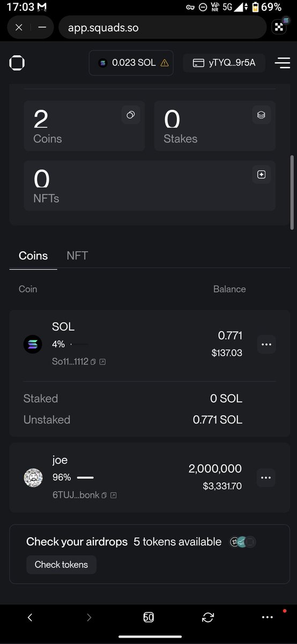The image size is (297, 644).
Task: Click the Stakes card layers icon
Action: click(261, 115)
